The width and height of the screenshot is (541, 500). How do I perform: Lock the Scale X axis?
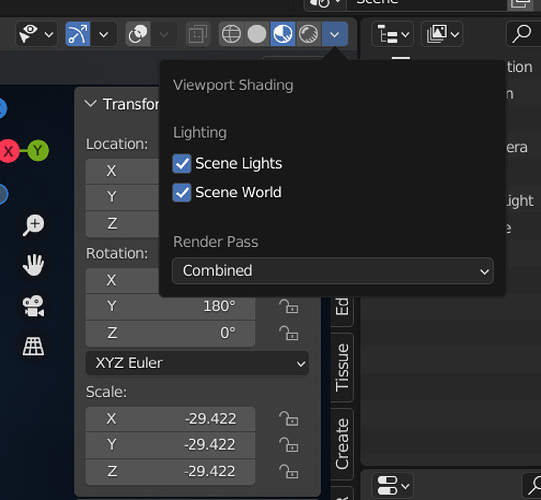pyautogui.click(x=288, y=419)
